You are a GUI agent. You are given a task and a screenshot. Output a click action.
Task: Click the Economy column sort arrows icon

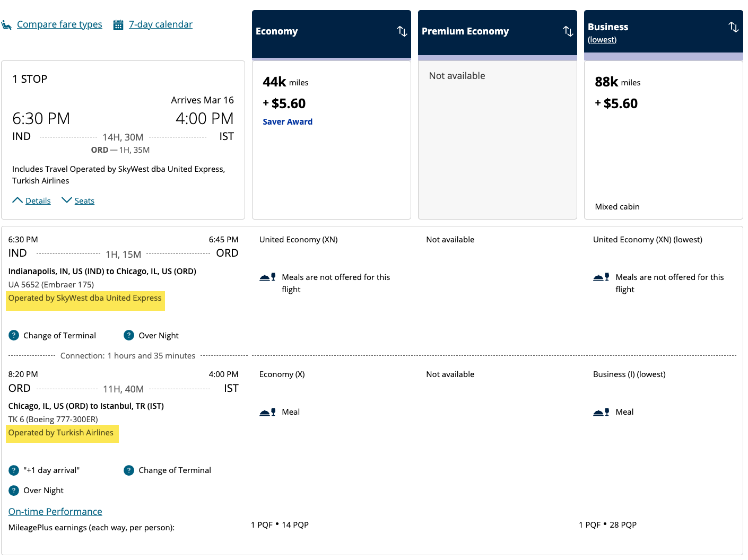coord(402,31)
